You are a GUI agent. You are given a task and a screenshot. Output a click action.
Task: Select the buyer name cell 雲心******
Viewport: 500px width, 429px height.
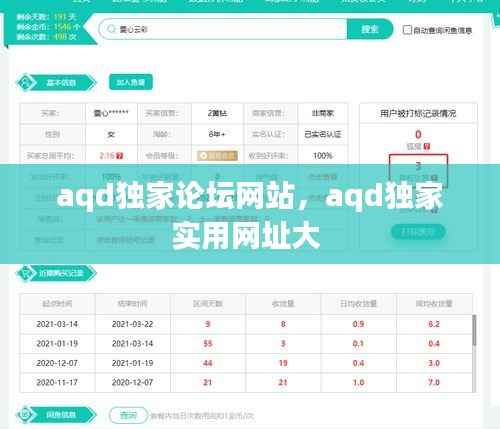tap(111, 113)
